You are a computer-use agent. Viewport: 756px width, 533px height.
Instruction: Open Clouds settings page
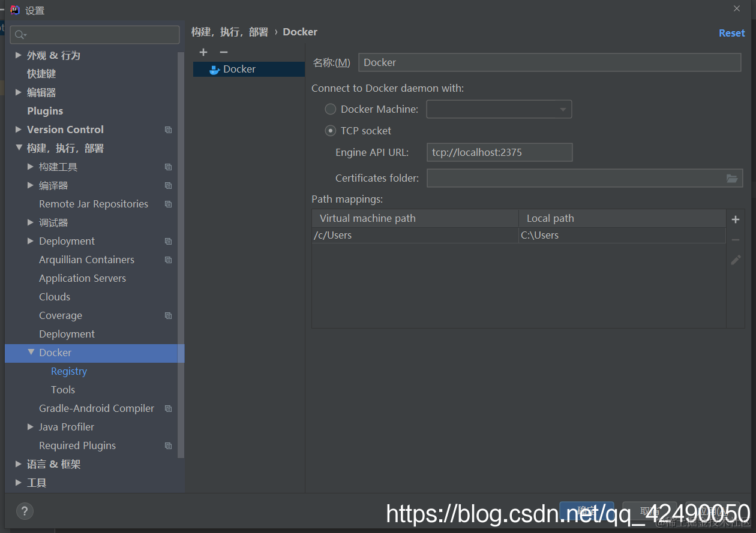(55, 297)
